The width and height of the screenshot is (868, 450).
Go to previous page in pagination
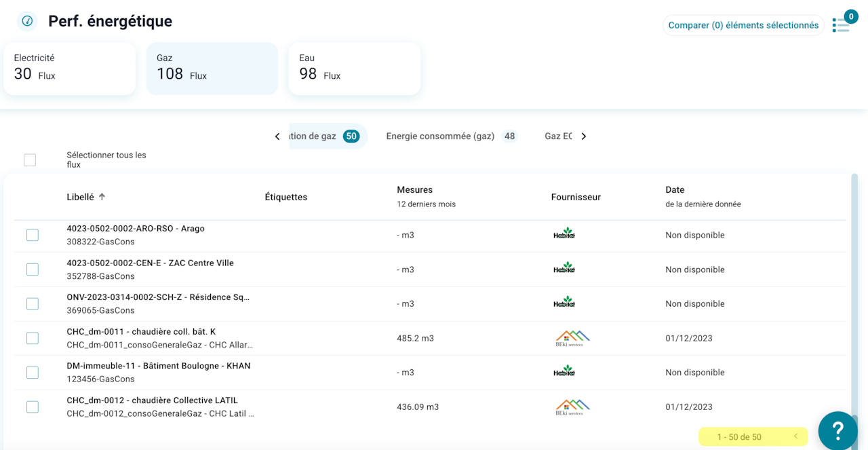click(x=796, y=436)
